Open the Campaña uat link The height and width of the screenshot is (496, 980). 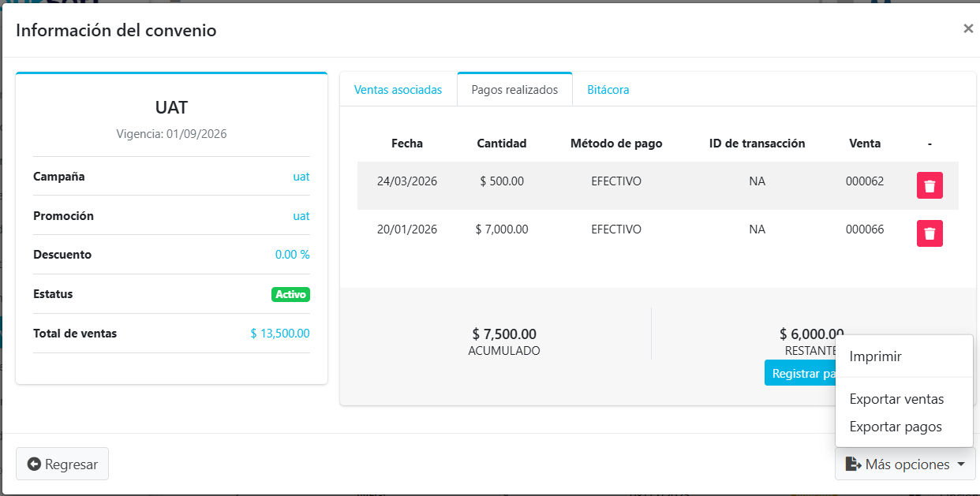click(x=301, y=177)
